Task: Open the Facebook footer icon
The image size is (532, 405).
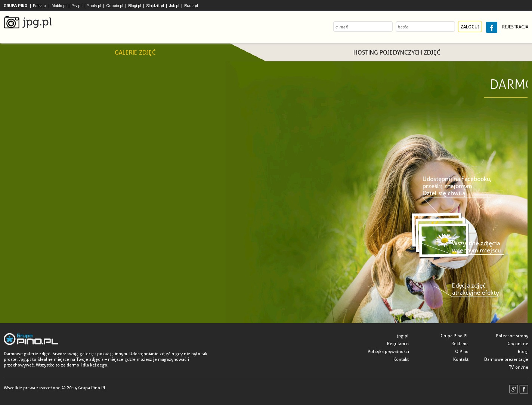Action: tap(524, 389)
